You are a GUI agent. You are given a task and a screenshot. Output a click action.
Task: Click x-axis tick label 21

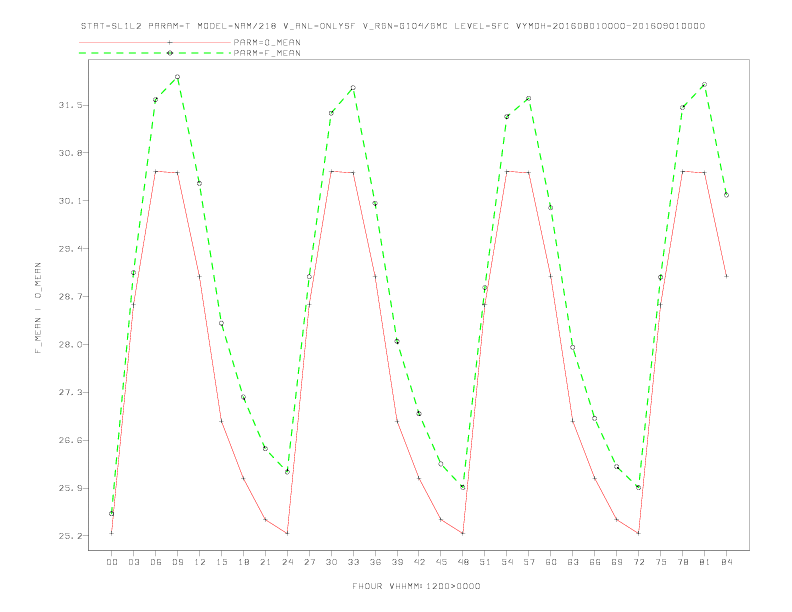click(x=265, y=562)
